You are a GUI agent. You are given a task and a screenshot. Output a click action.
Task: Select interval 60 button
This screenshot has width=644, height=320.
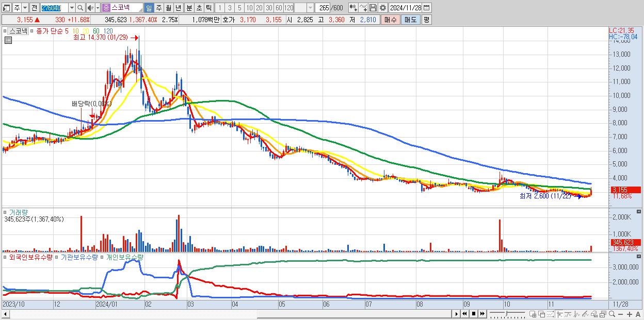click(279, 8)
